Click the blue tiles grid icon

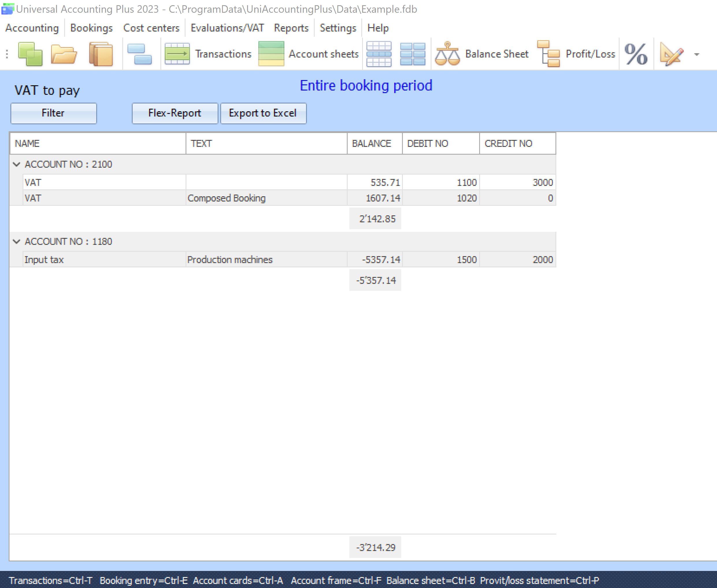(x=412, y=54)
